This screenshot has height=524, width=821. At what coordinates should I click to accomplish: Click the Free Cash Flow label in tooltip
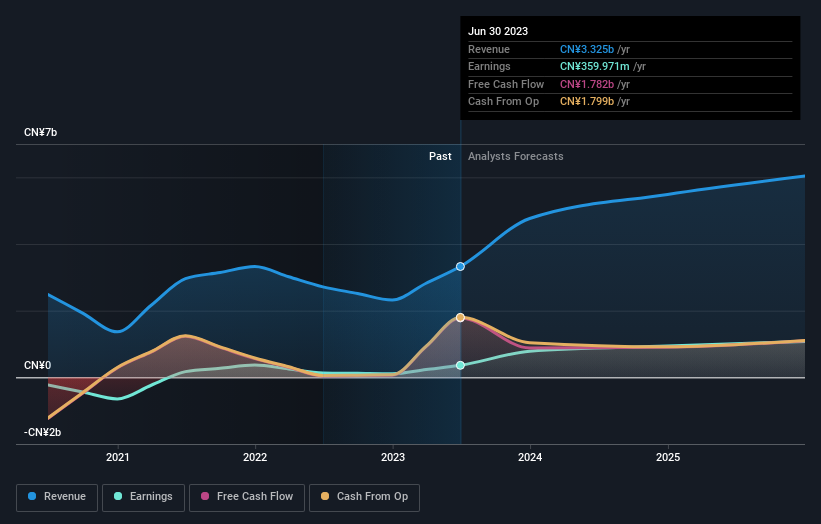506,84
